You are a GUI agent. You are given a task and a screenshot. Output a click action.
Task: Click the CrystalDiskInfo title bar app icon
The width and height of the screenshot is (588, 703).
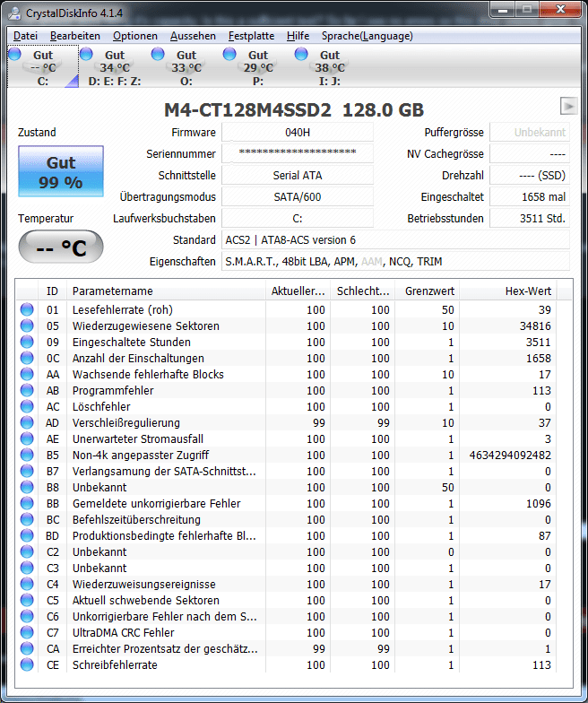[x=14, y=13]
